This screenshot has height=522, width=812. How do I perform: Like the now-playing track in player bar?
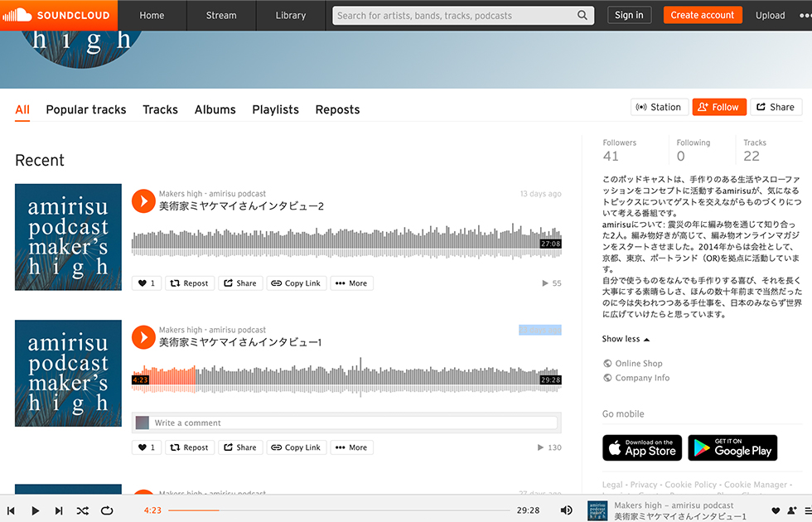tap(776, 510)
